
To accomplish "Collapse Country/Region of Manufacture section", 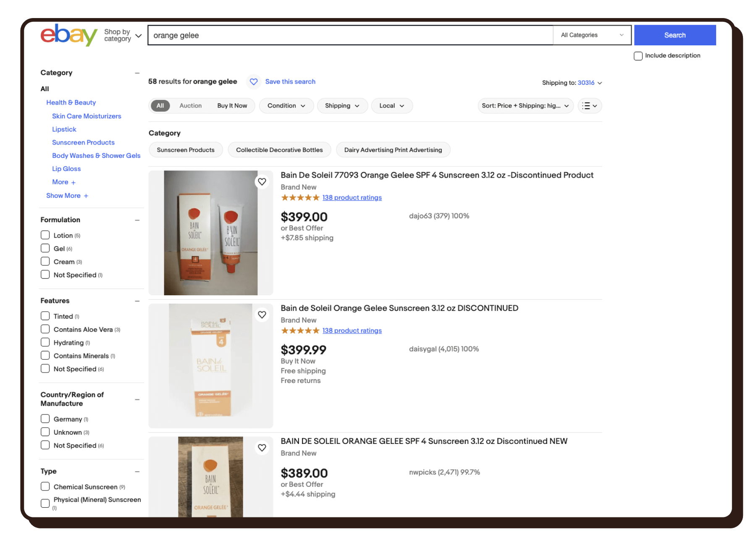I will tap(137, 399).
